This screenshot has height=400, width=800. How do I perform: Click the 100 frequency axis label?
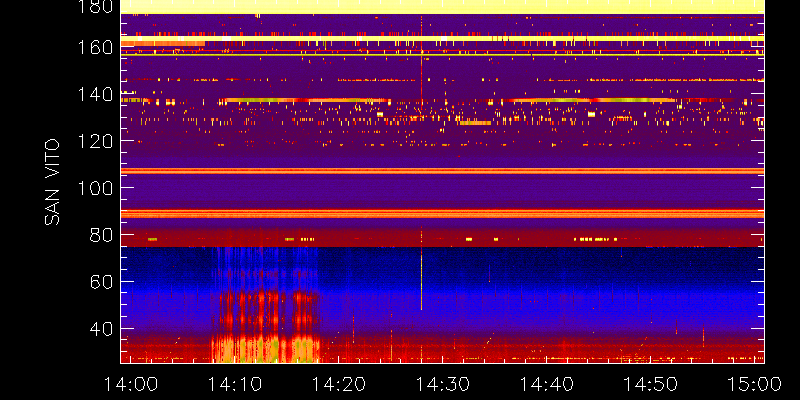tap(95, 188)
